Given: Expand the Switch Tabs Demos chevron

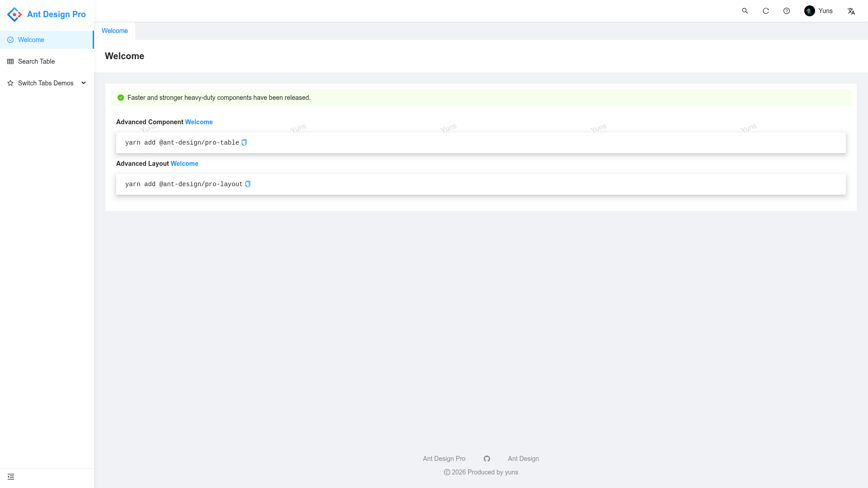Looking at the screenshot, I should (84, 83).
